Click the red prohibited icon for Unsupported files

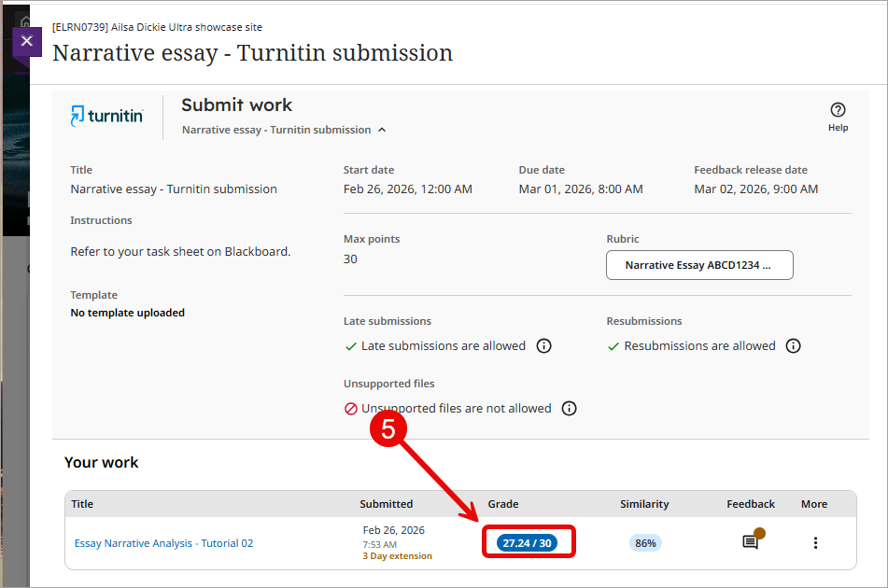tap(351, 409)
